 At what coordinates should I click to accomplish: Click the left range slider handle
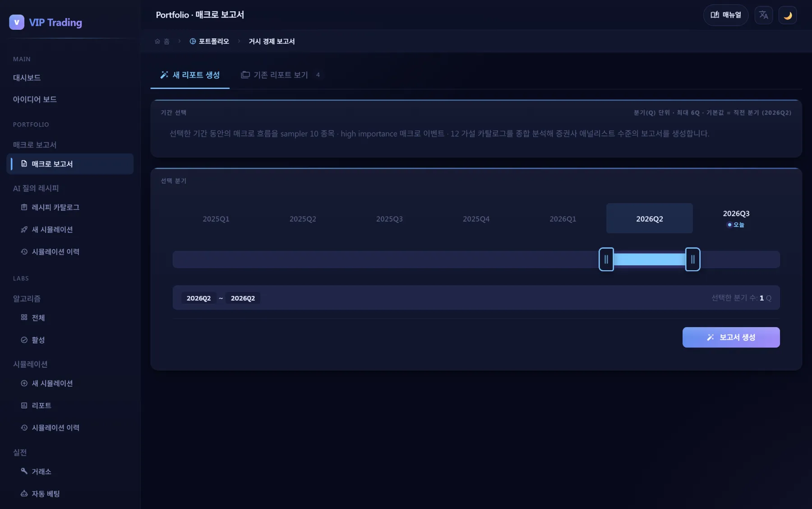606,259
